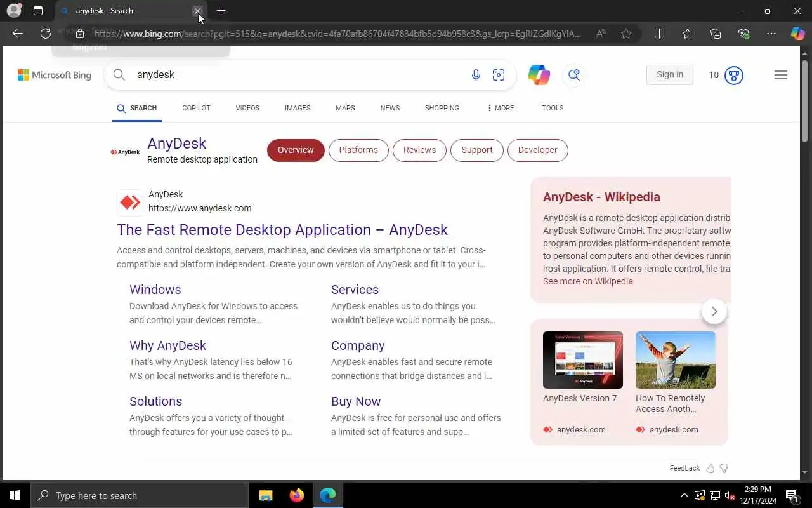Open the tab actions menu icon
Screen dimensions: 812x508
38,11
